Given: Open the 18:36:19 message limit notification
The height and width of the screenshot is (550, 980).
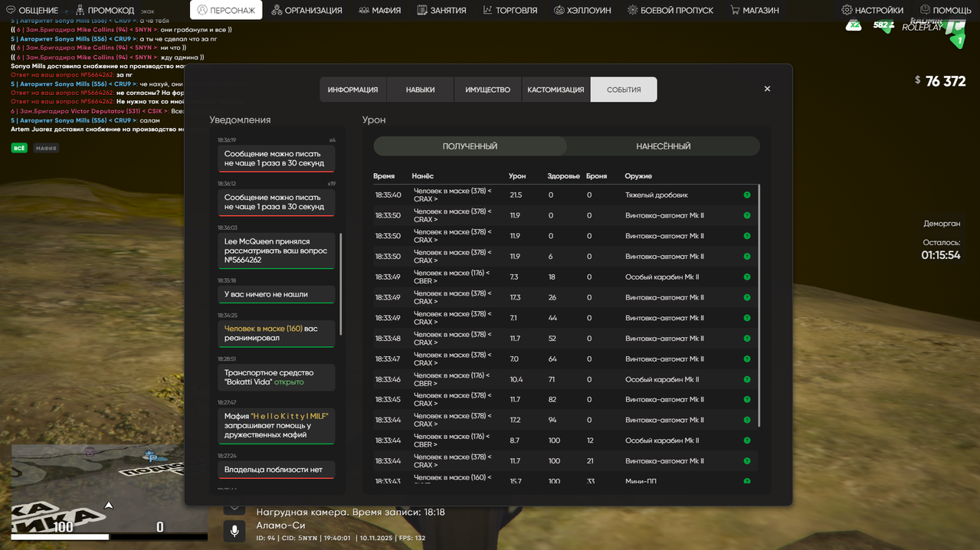Looking at the screenshot, I should point(276,159).
